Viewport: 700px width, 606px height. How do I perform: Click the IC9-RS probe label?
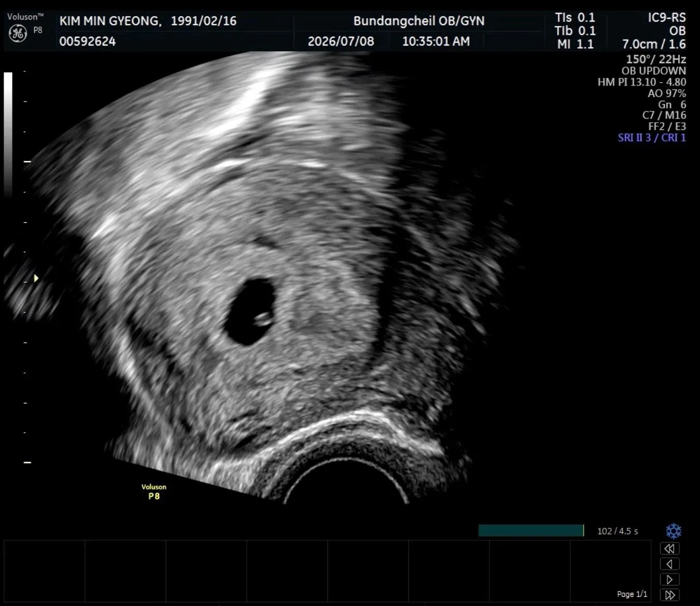(x=667, y=18)
